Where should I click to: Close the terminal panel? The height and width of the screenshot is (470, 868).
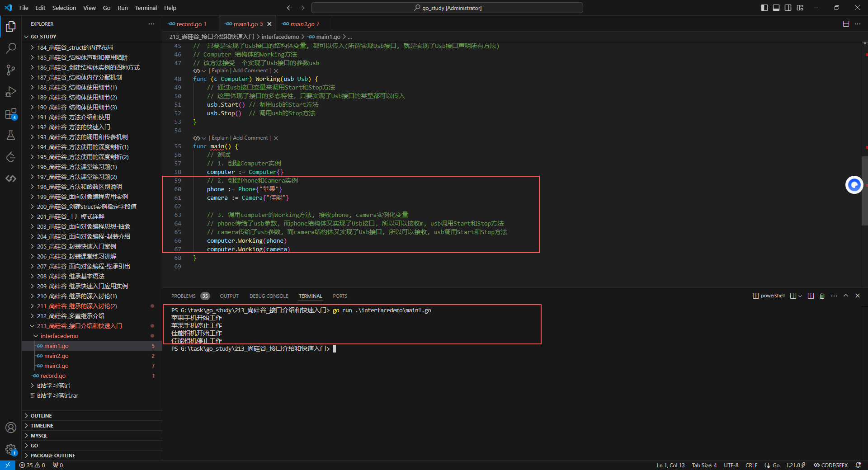(x=858, y=296)
